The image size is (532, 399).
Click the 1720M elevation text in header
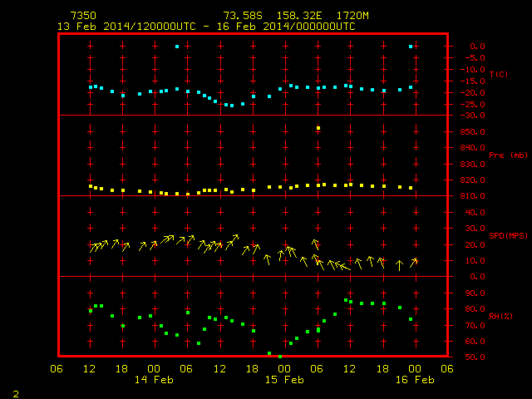(x=352, y=16)
